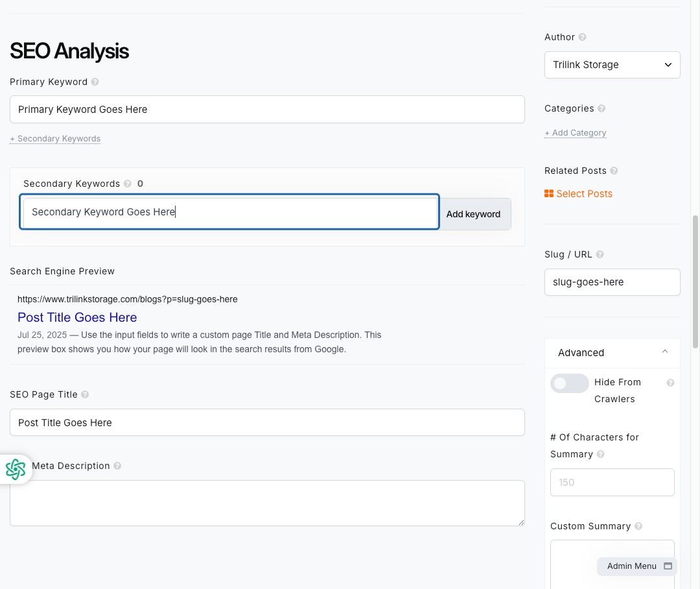Click the Admin Menu window icon
This screenshot has height=589, width=700.
point(668,566)
